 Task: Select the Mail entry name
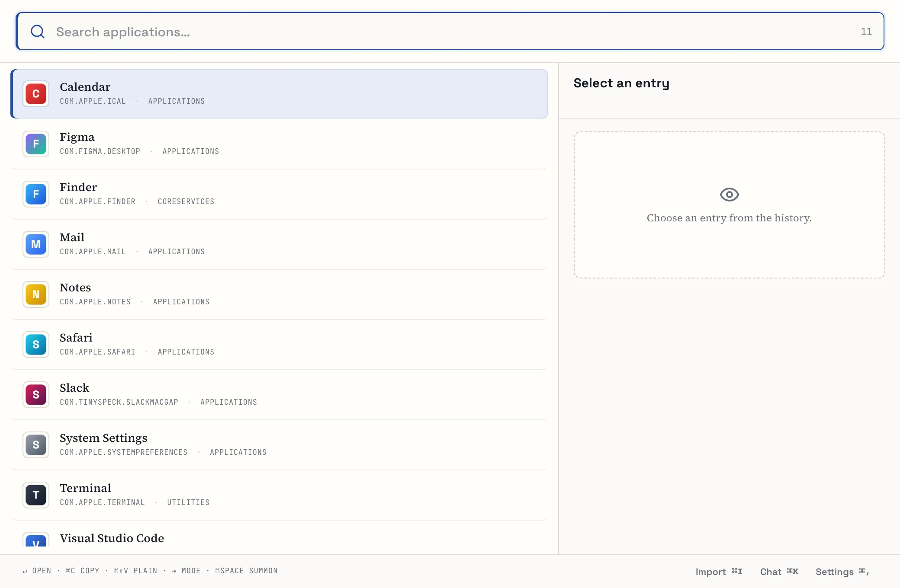click(72, 237)
